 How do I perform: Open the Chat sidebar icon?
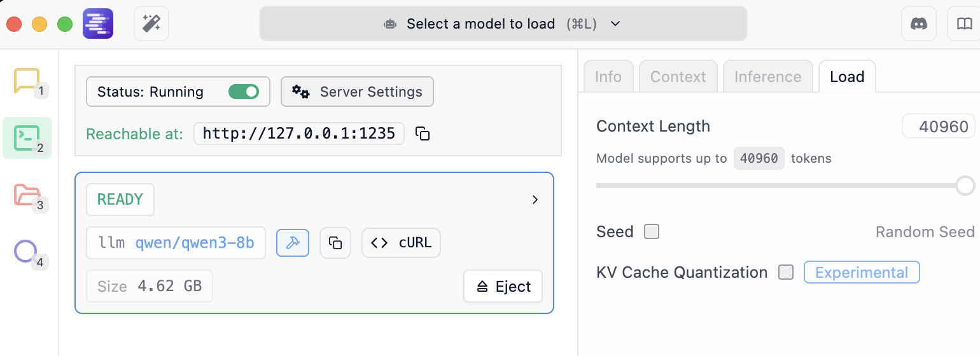(27, 81)
